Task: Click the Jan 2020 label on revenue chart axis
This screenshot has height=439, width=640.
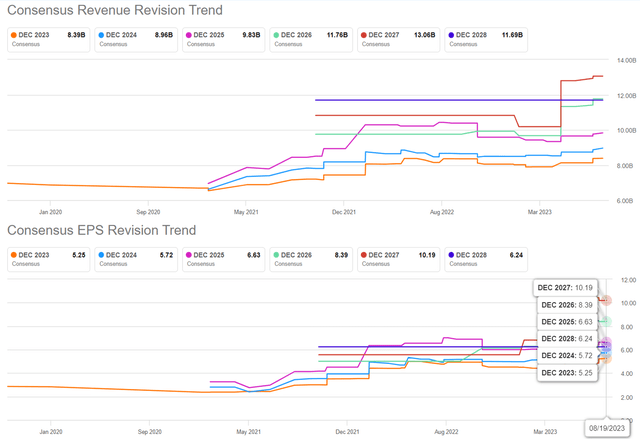Action: point(51,212)
